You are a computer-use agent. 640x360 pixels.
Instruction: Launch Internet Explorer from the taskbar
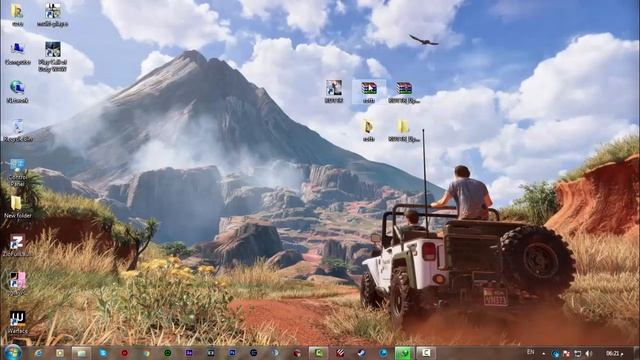(38, 353)
